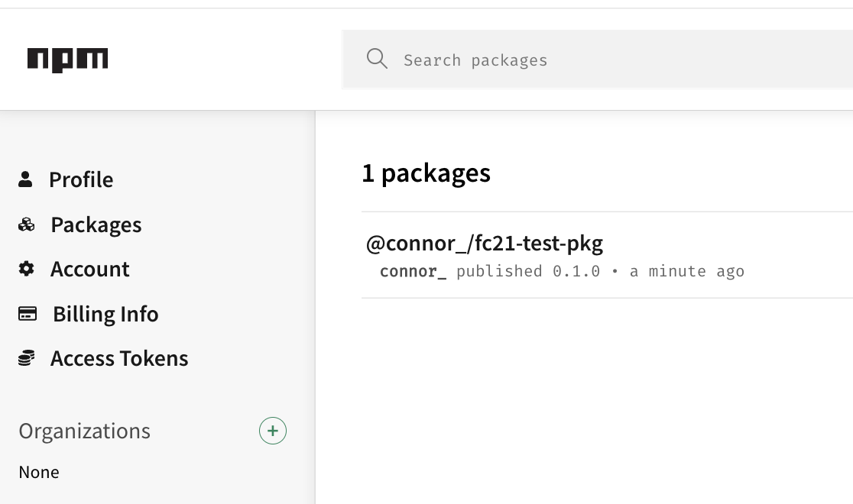
Task: Click the Account gear icon
Action: 27,269
